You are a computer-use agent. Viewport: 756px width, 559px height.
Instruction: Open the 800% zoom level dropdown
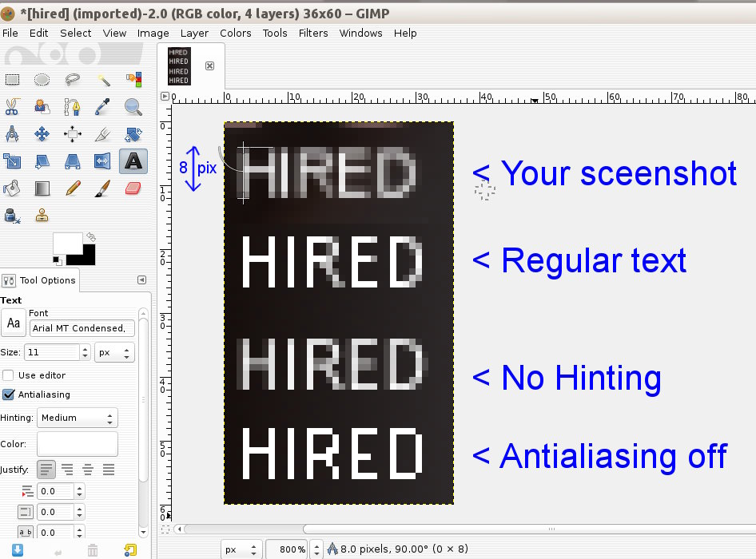coord(316,549)
